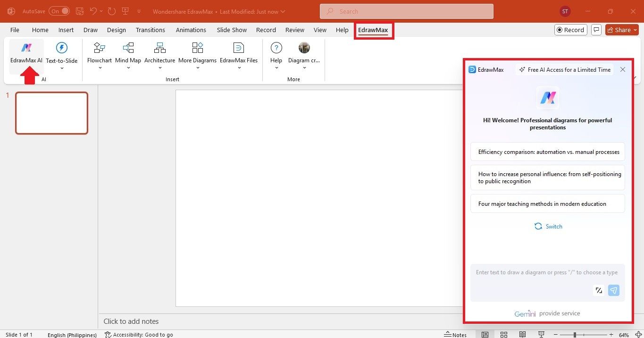The image size is (644, 338).
Task: Expand the Text-to-Slide dropdown arrow
Action: click(62, 68)
